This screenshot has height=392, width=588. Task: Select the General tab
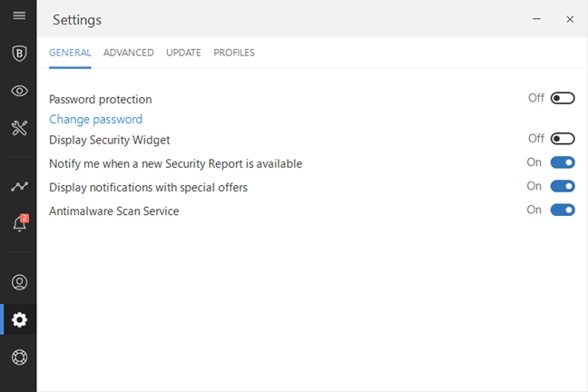click(x=70, y=53)
